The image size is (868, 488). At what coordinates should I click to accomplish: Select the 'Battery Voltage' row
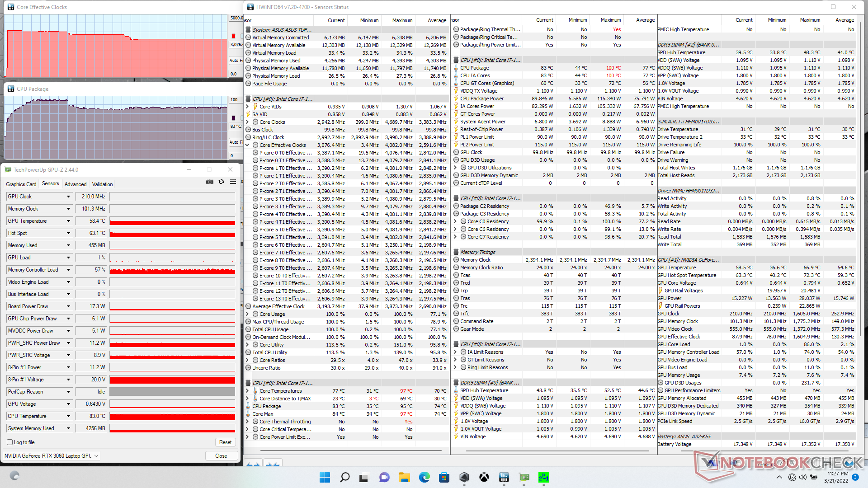[x=756, y=444]
